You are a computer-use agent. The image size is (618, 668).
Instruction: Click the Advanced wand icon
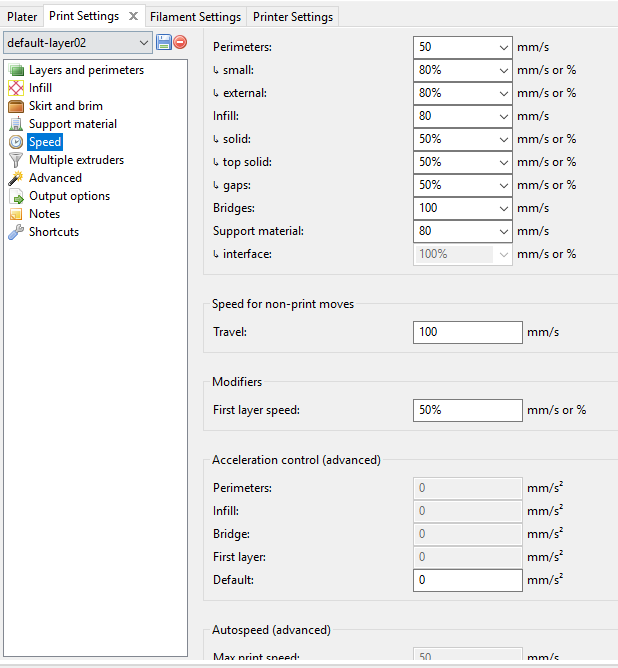16,178
